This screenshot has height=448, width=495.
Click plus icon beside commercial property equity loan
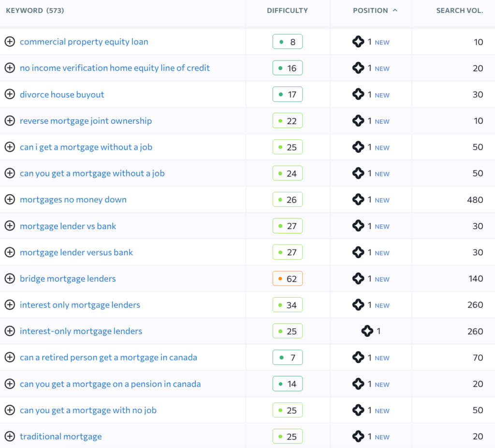pos(10,42)
